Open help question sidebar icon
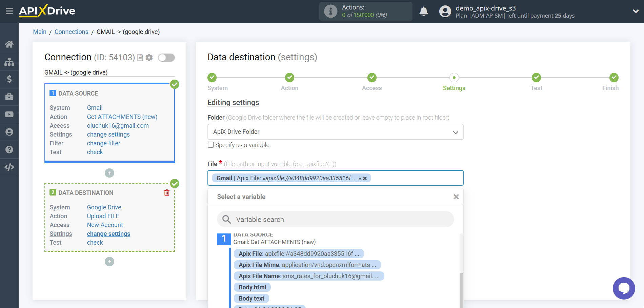Image resolution: width=644 pixels, height=308 pixels. 9,149
